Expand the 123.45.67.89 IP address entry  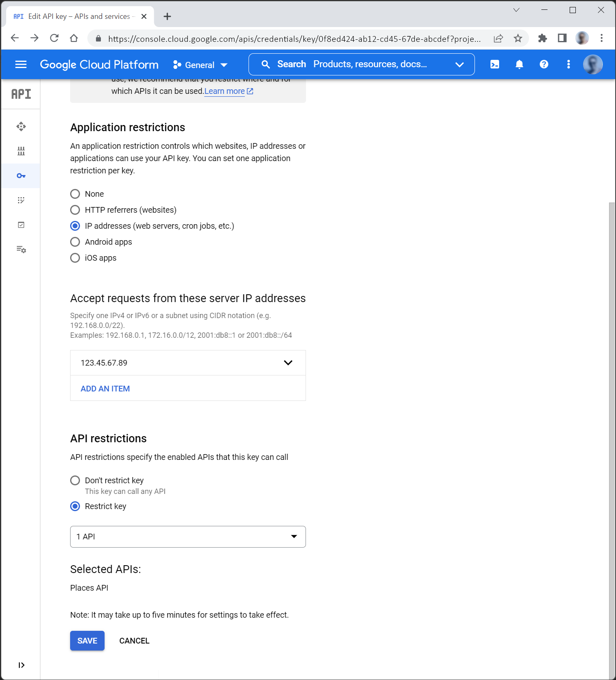click(x=288, y=363)
